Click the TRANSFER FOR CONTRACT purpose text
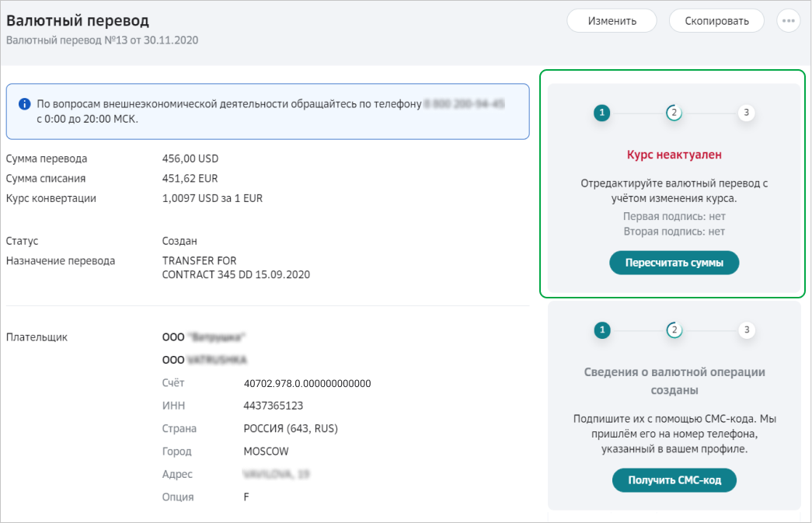 click(236, 267)
